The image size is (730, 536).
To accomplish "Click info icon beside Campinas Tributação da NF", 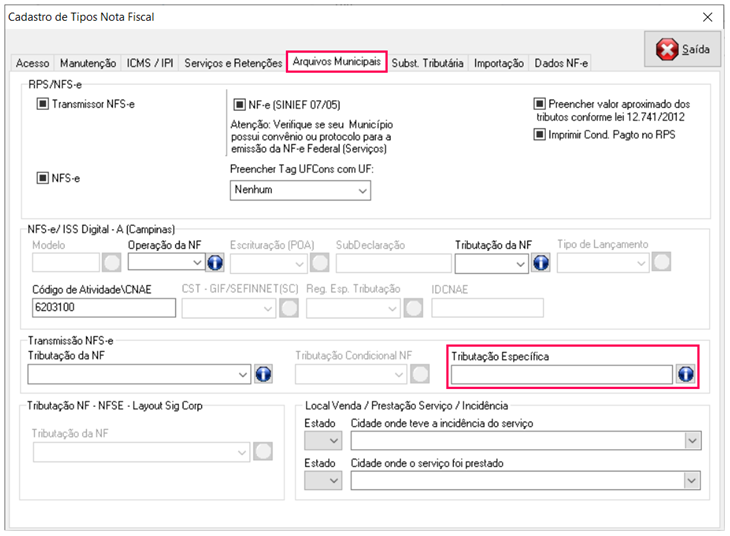I will point(541,262).
